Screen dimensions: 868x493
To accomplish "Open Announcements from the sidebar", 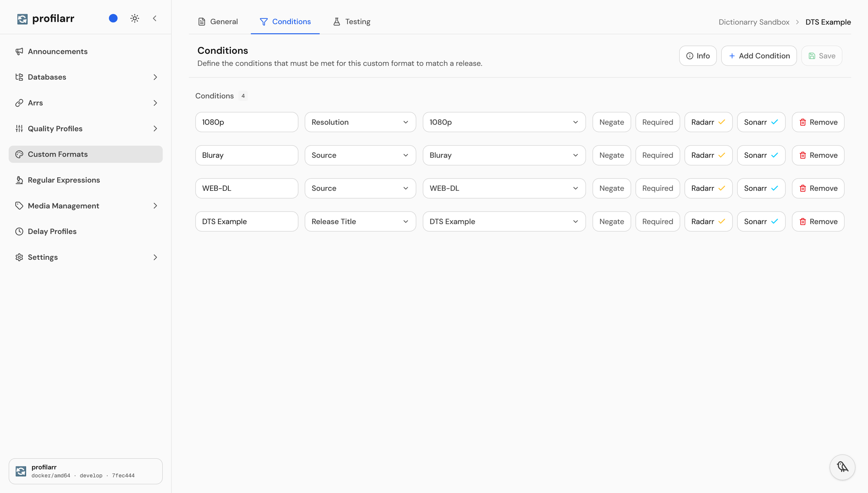I will coord(85,52).
